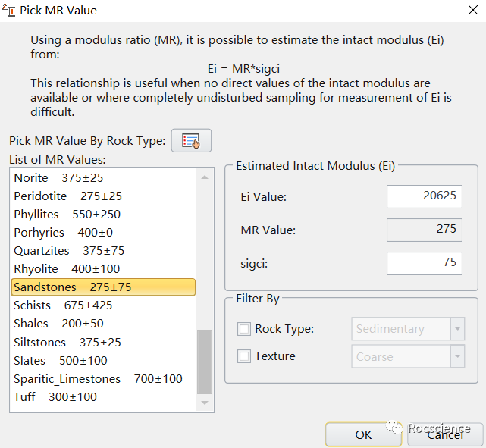Screen dimensions: 486x448
Task: Click the Pick MR Value By Rock Type icon
Action: (x=191, y=141)
